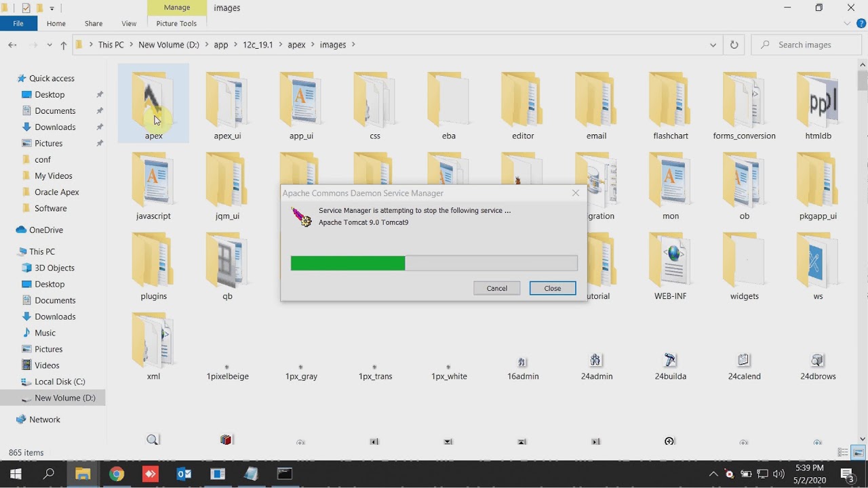Open Local Disk (C:) in sidebar

60,382
